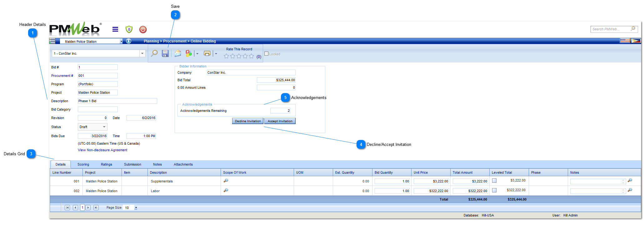The height and width of the screenshot is (234, 644).
Task: Click the Total Amount column header
Action: tap(470, 172)
